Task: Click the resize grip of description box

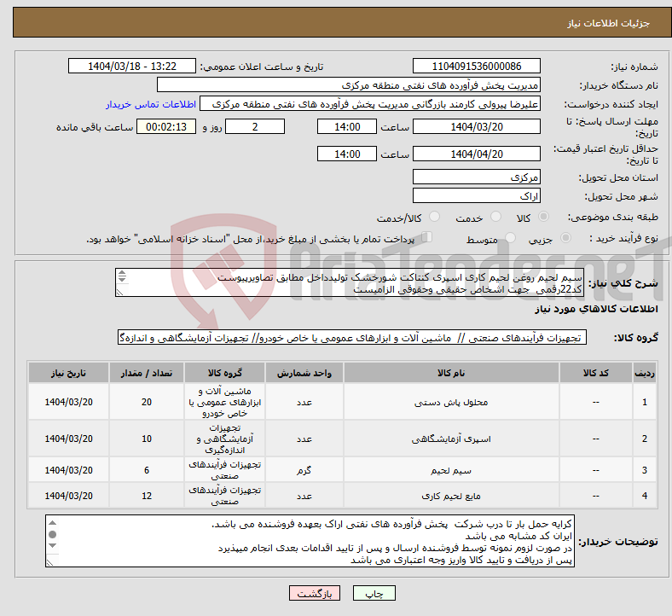Action: point(120,292)
